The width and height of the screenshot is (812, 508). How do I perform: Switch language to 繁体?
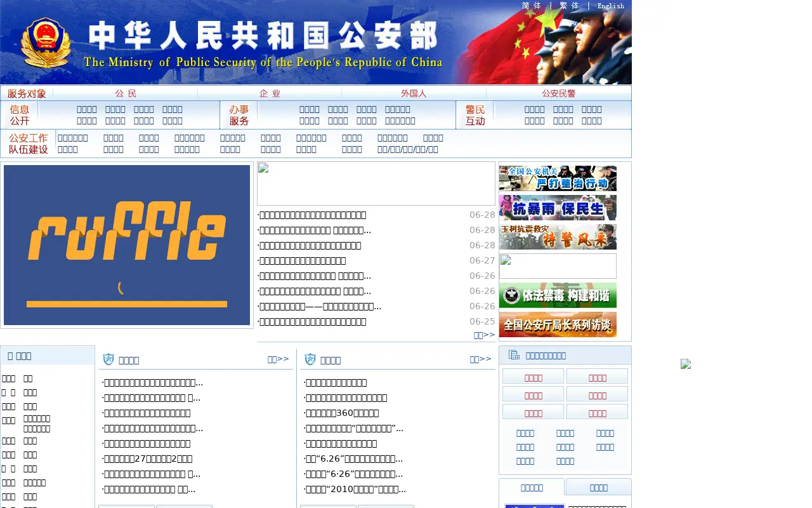point(569,6)
